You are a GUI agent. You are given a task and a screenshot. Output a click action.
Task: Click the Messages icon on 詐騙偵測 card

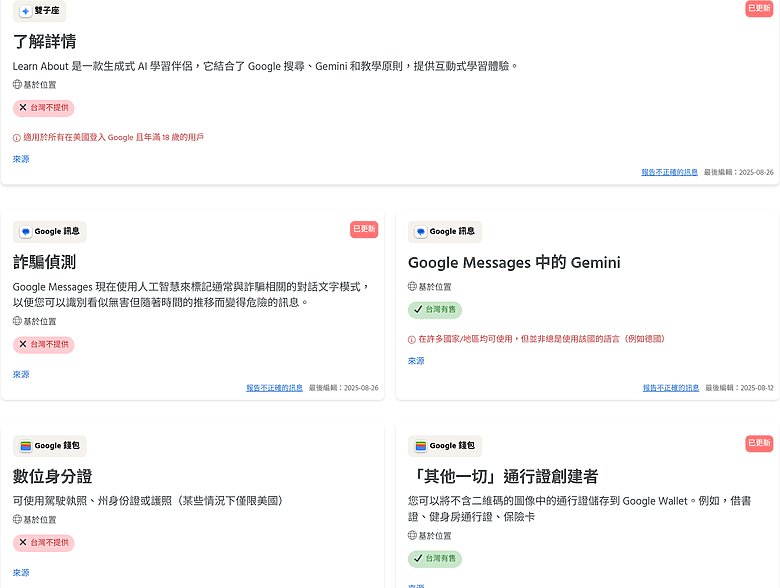pos(26,232)
